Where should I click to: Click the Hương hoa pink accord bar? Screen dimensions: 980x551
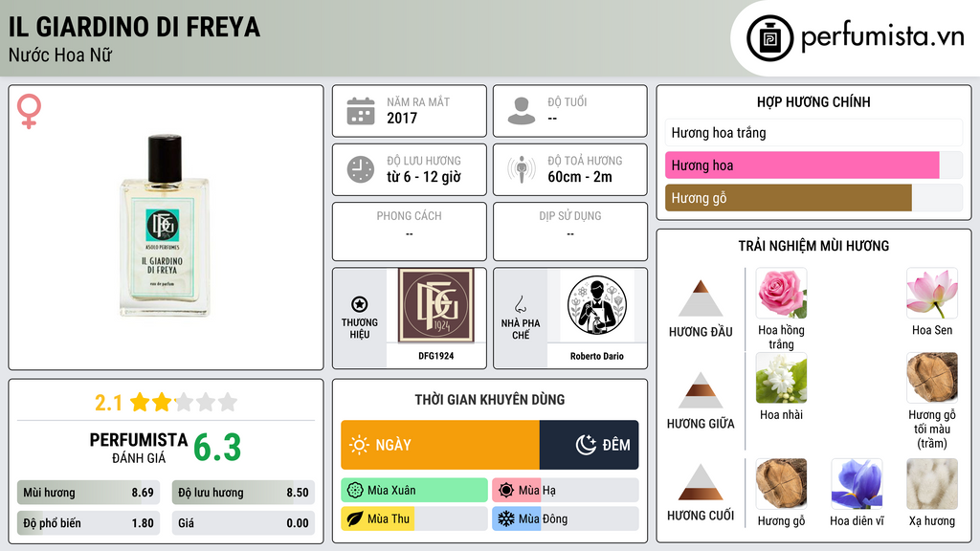coord(802,165)
